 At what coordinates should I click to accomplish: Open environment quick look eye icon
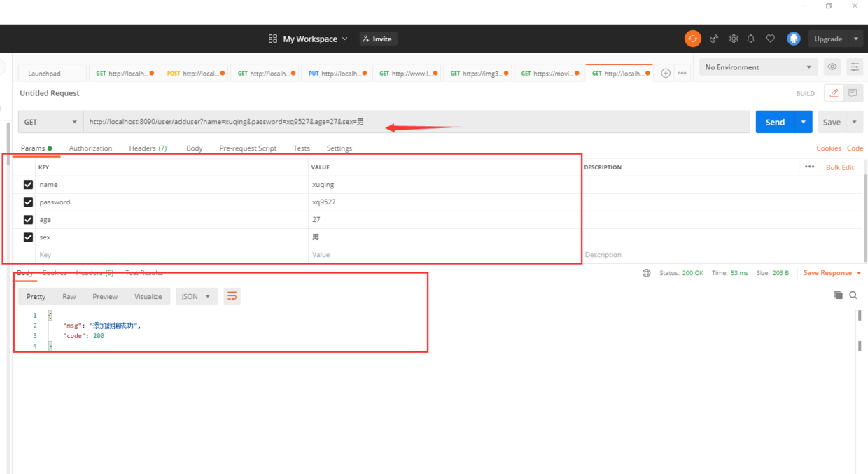832,67
